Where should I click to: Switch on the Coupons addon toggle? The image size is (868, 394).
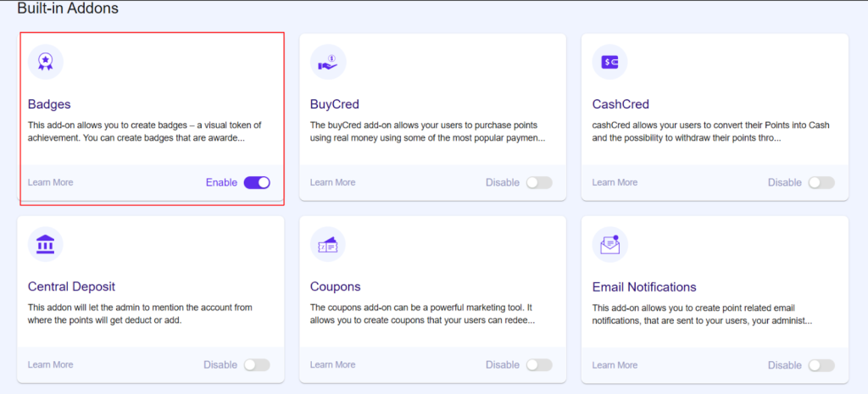[538, 364]
